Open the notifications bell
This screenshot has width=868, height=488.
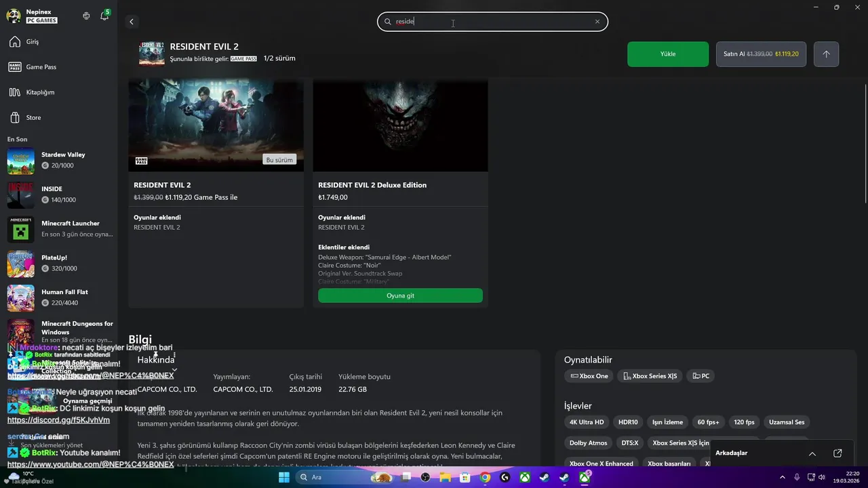(x=104, y=16)
